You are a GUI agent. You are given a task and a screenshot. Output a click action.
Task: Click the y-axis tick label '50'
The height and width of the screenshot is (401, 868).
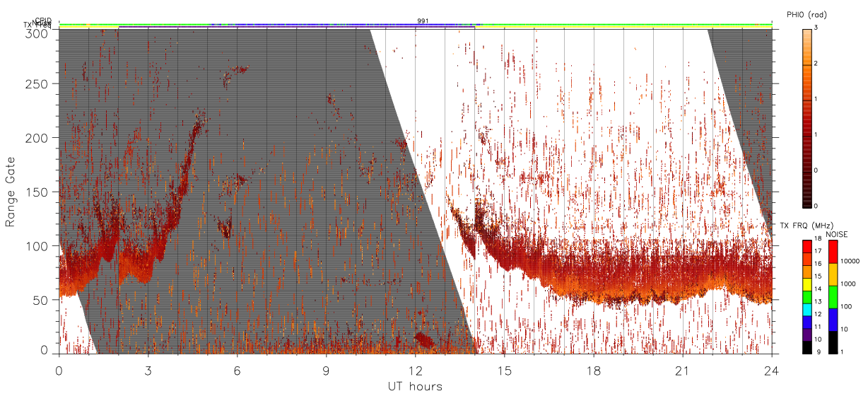tap(40, 300)
